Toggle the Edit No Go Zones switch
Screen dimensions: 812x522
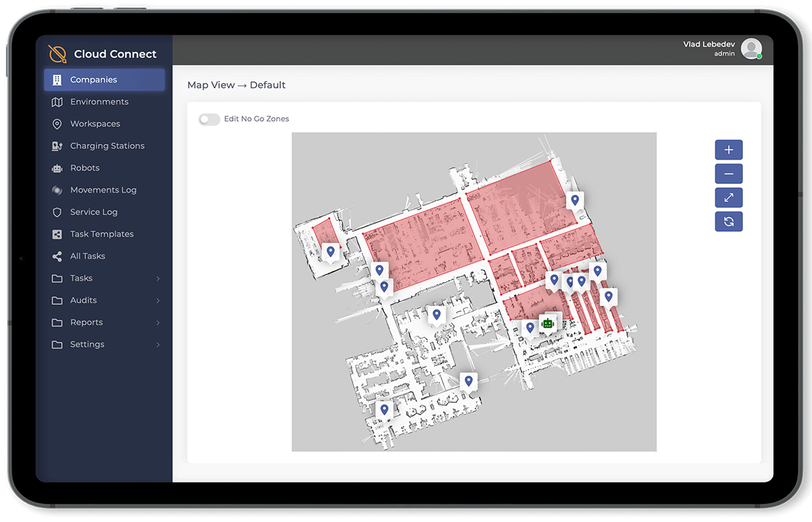click(x=209, y=119)
